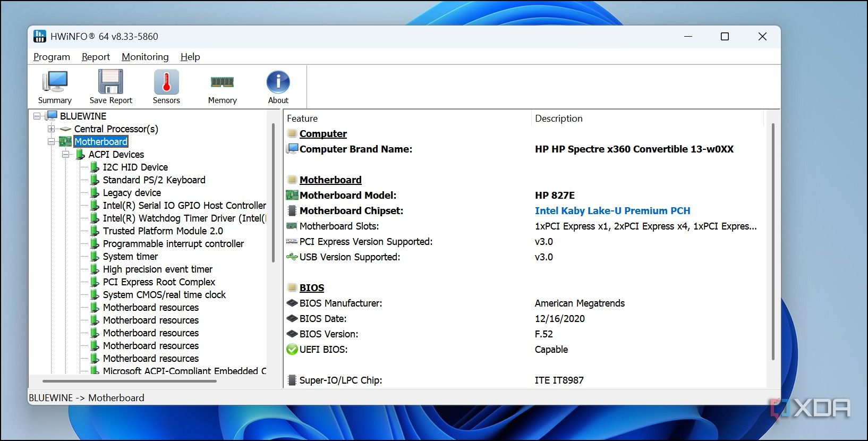Select Motherboard Chipset feature label
The width and height of the screenshot is (868, 441).
pyautogui.click(x=351, y=211)
